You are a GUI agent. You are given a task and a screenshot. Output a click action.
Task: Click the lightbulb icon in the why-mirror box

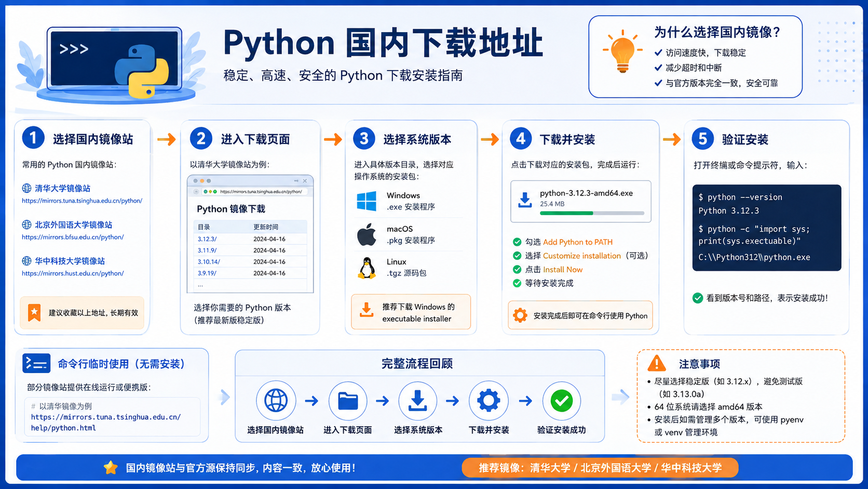point(622,52)
